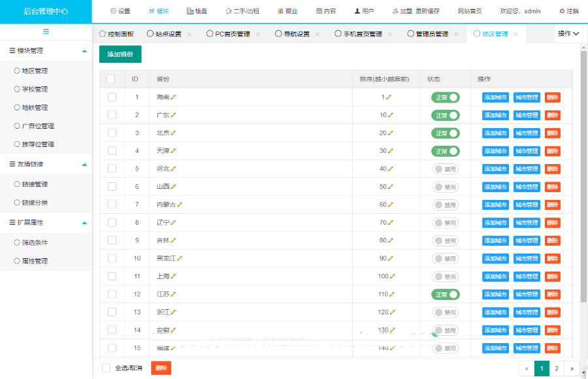Image resolution: width=588 pixels, height=379 pixels.
Task: Toggle 海南 status switch off
Action: (x=445, y=97)
